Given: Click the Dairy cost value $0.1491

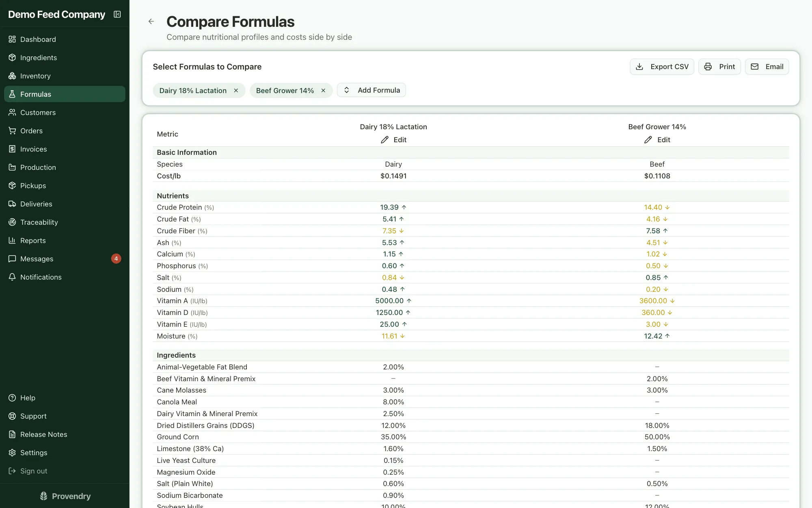Looking at the screenshot, I should pyautogui.click(x=393, y=176).
